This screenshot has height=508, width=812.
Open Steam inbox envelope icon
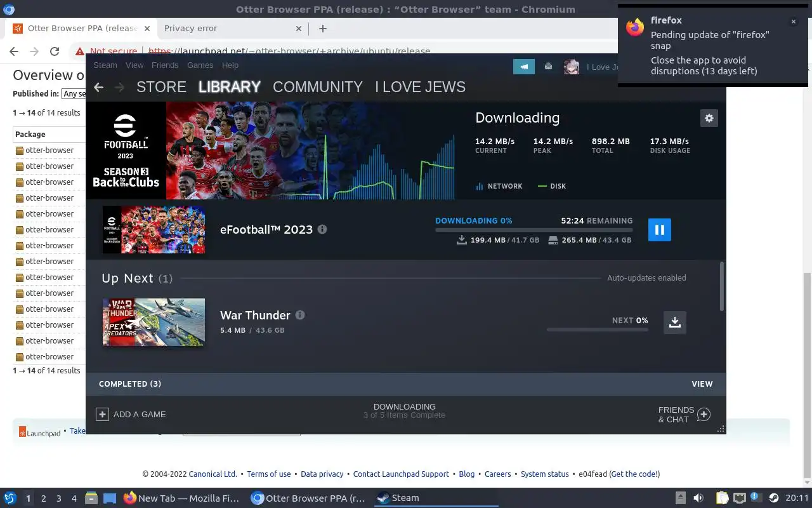(548, 67)
